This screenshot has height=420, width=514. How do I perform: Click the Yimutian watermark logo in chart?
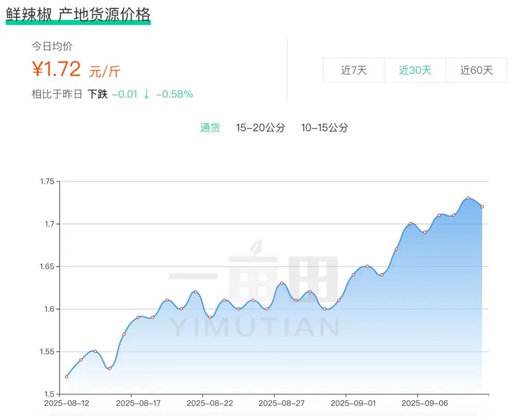pos(254,289)
